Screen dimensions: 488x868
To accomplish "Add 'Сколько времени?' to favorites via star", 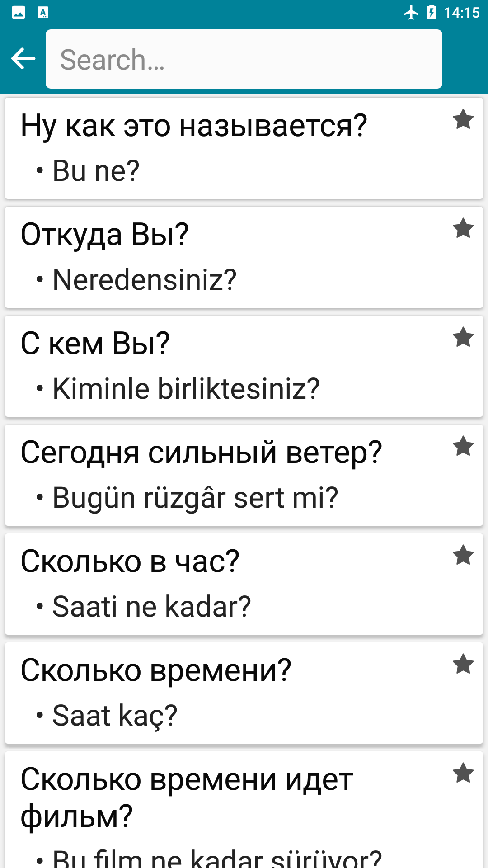I will (x=463, y=664).
